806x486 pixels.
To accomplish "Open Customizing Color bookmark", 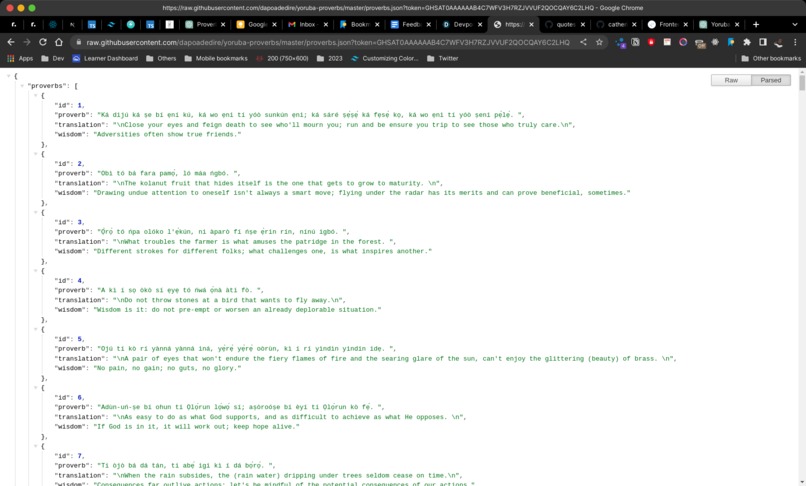I will 384,58.
